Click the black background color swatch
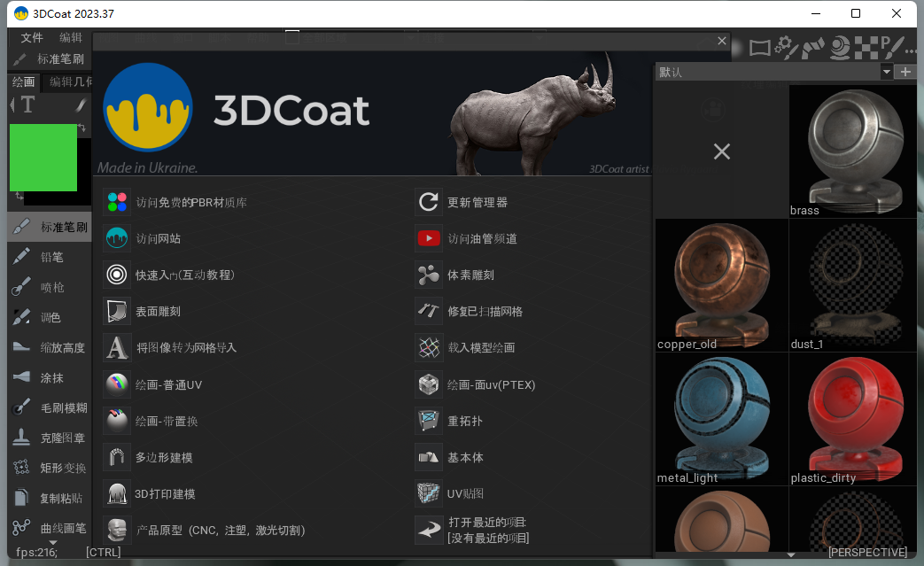 85,172
